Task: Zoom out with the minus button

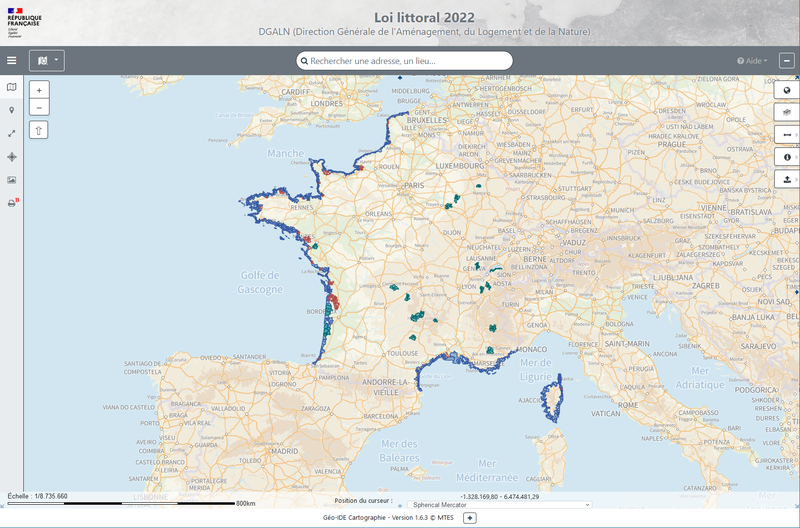Action: (39, 107)
